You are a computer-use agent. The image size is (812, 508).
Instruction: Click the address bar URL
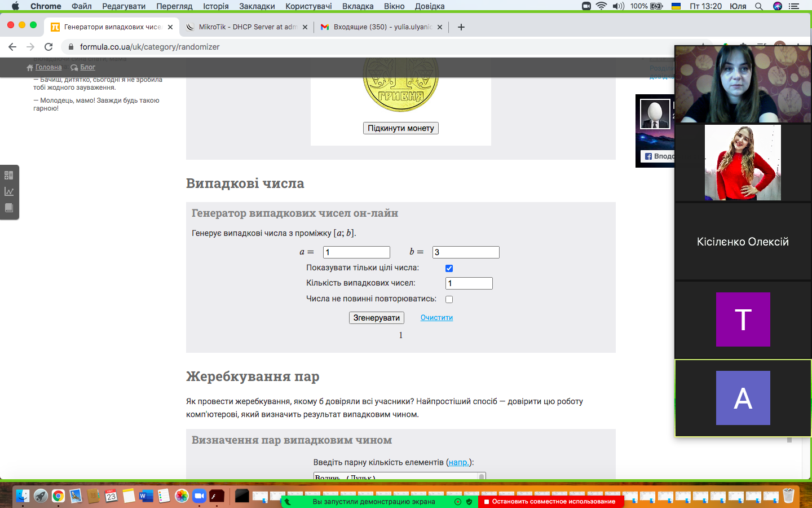[x=150, y=47]
